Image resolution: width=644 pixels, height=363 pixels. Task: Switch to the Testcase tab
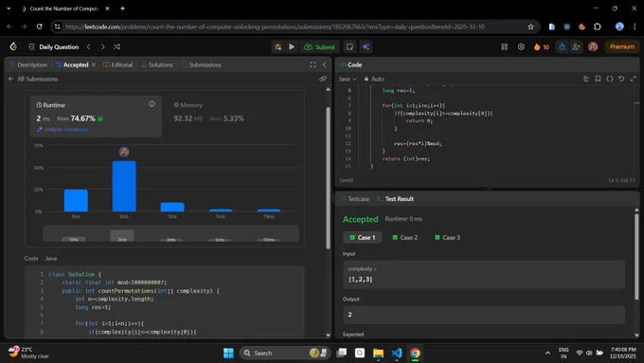355,199
